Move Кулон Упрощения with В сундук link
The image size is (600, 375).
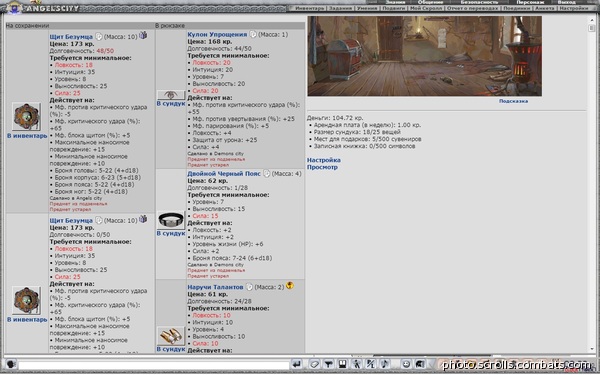click(x=171, y=103)
